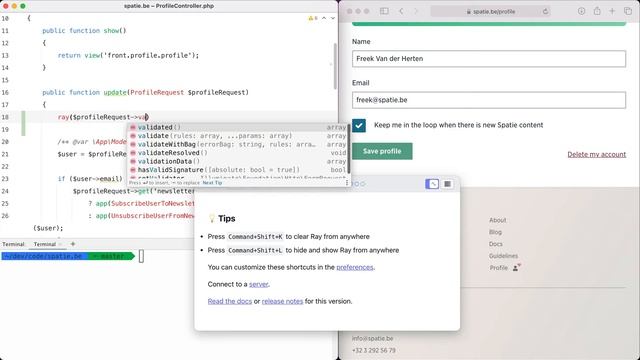
Task: Click the Email input field
Action: (489, 100)
